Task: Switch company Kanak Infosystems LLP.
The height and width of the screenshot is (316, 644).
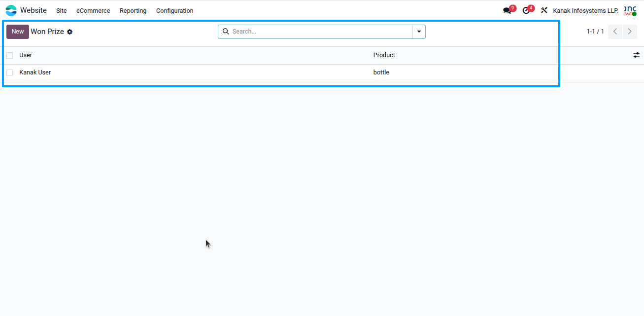Action: 586,10
